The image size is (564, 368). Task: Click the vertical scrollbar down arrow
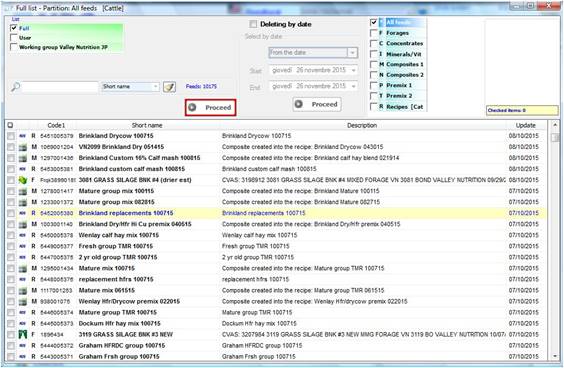(x=555, y=356)
